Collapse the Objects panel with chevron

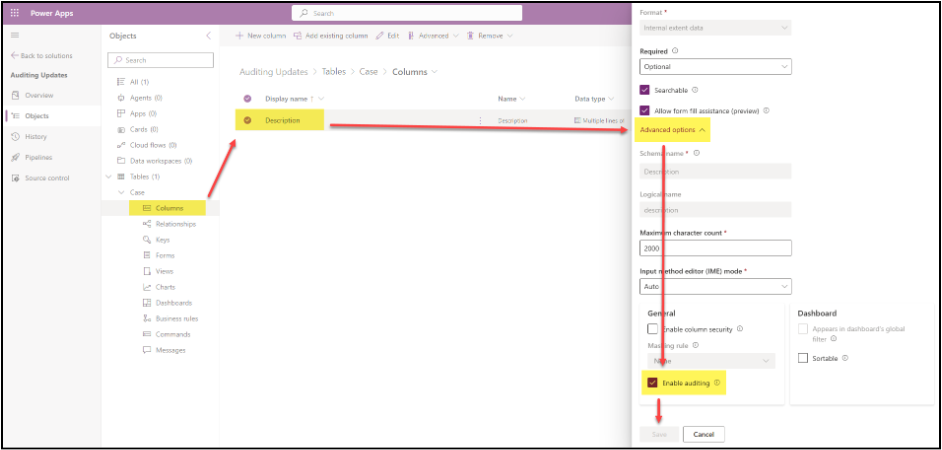tap(208, 36)
